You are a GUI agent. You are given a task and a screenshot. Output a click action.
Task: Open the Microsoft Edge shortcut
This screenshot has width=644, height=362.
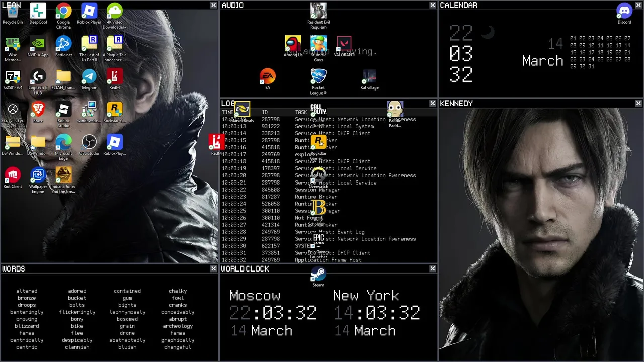point(63,147)
